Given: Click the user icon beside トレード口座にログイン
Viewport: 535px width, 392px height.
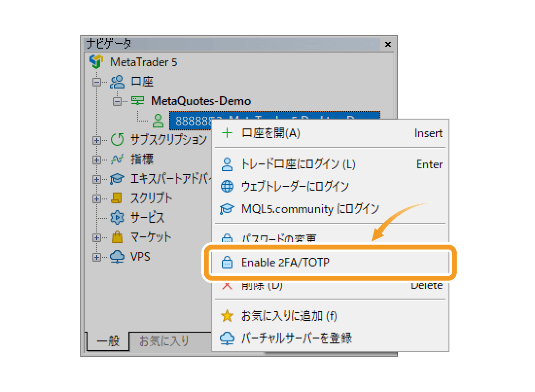Looking at the screenshot, I should [x=227, y=164].
